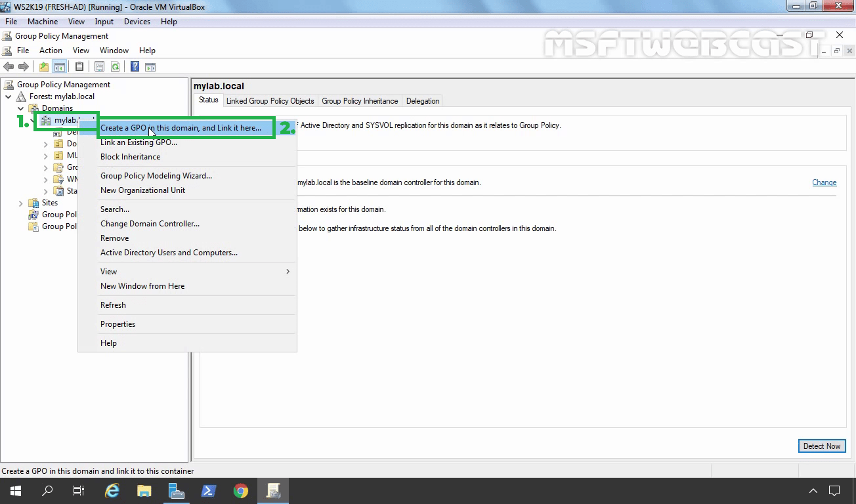Open the Export List clipboard icon in toolbar
Image resolution: width=856 pixels, height=504 pixels.
coord(79,66)
